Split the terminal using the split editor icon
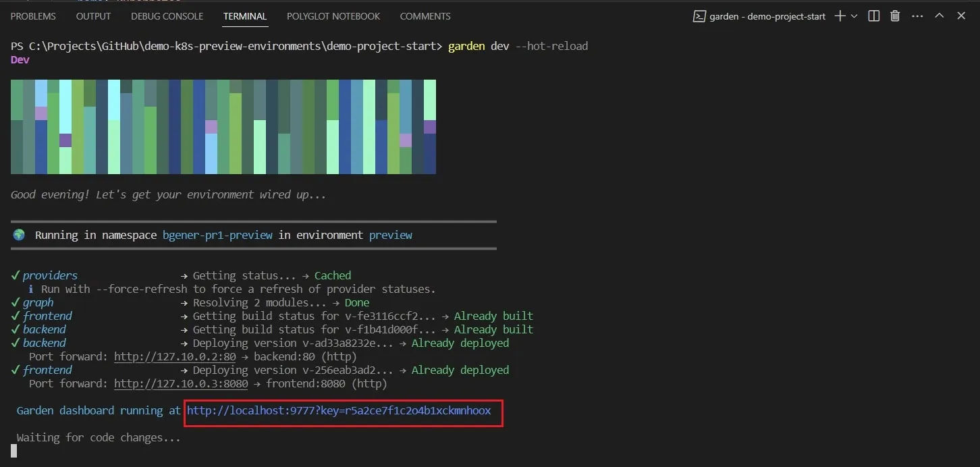The width and height of the screenshot is (980, 467). point(873,16)
